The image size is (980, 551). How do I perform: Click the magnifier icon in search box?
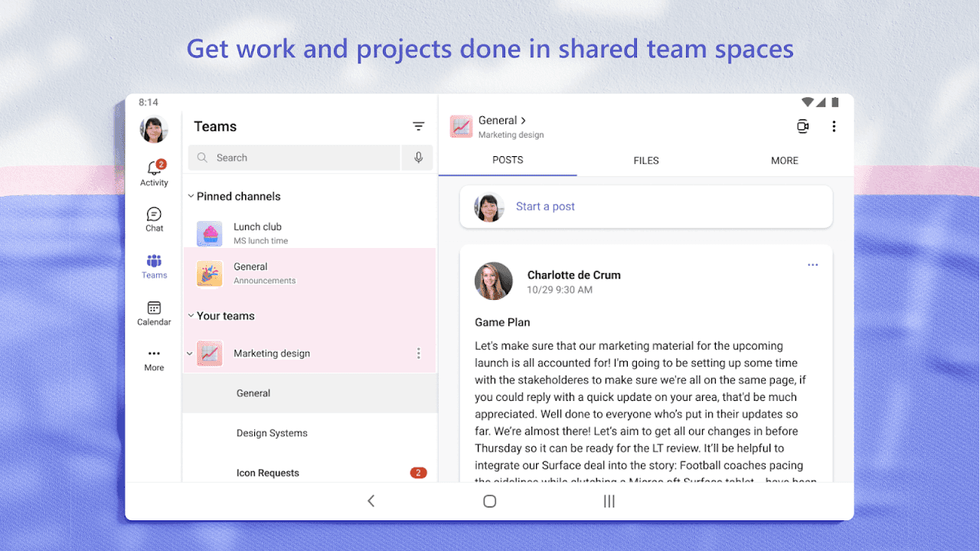(x=202, y=158)
